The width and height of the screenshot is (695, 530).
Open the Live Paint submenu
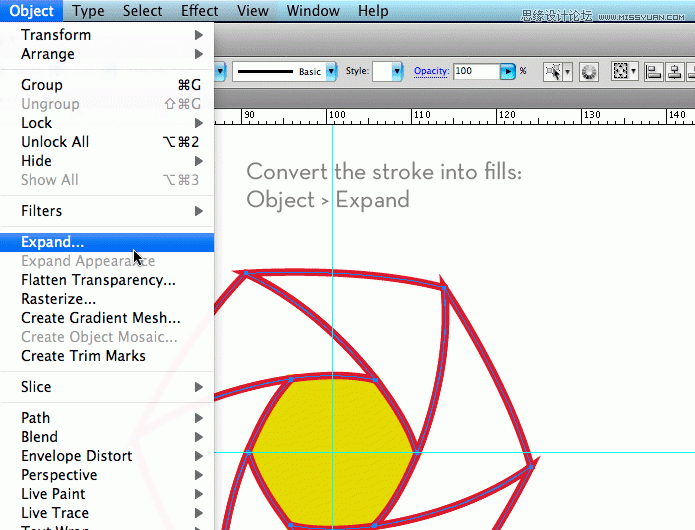[x=107, y=494]
